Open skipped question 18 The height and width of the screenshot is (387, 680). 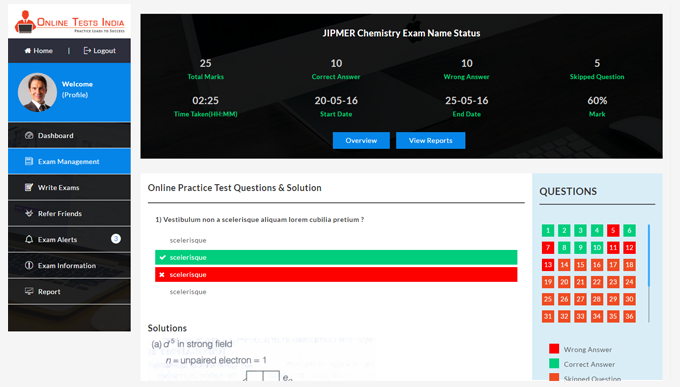(629, 265)
